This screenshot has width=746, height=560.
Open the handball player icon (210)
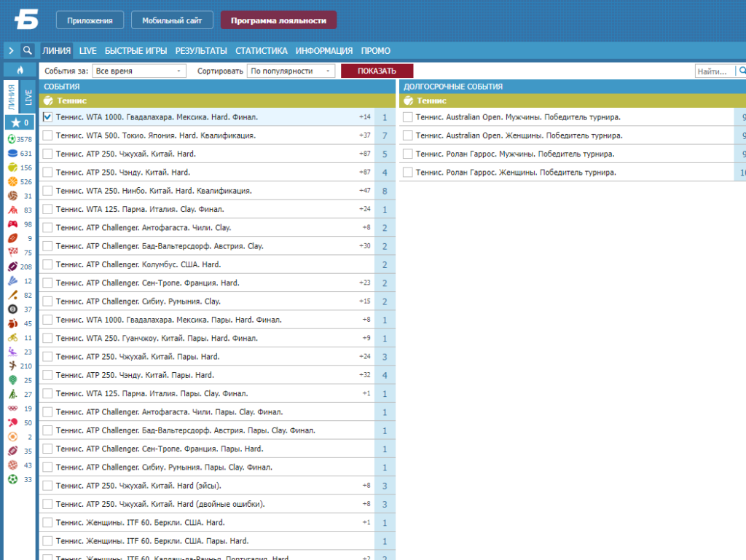coord(12,366)
